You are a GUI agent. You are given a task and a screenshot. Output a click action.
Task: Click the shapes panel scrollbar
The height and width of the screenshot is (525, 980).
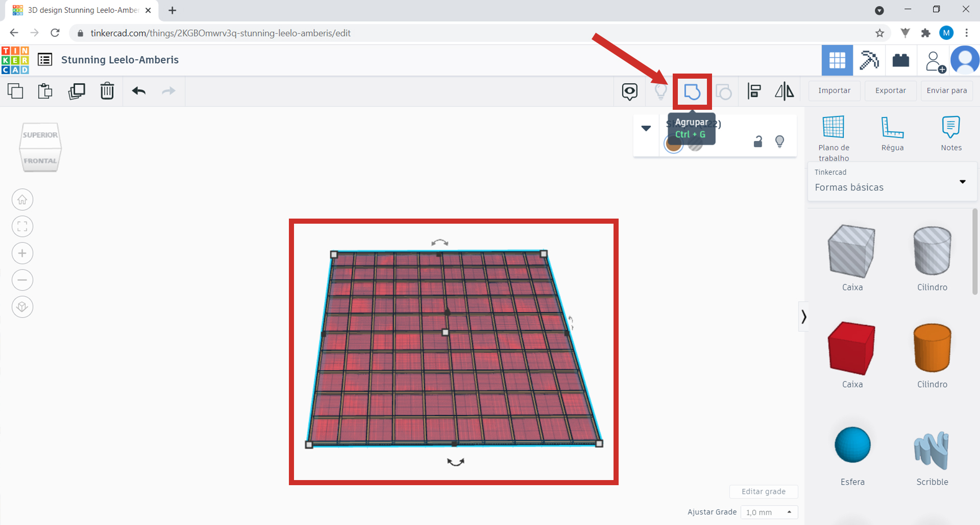pos(974,251)
